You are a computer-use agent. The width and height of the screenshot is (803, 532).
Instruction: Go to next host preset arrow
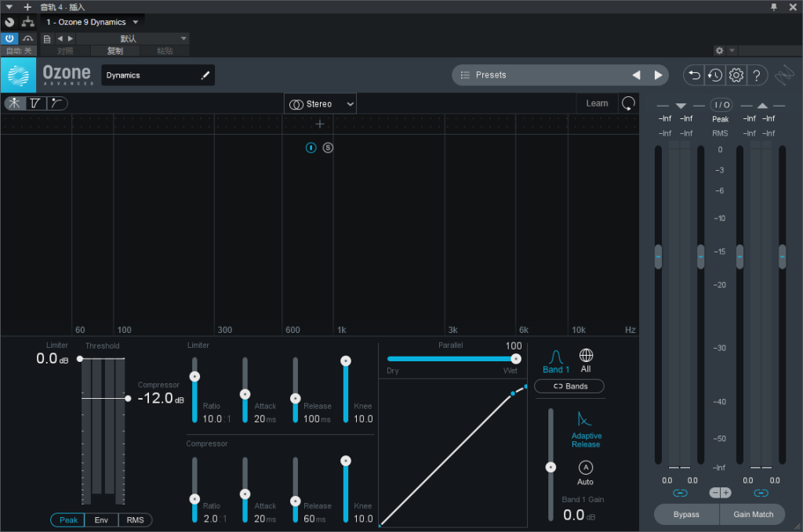pos(71,39)
